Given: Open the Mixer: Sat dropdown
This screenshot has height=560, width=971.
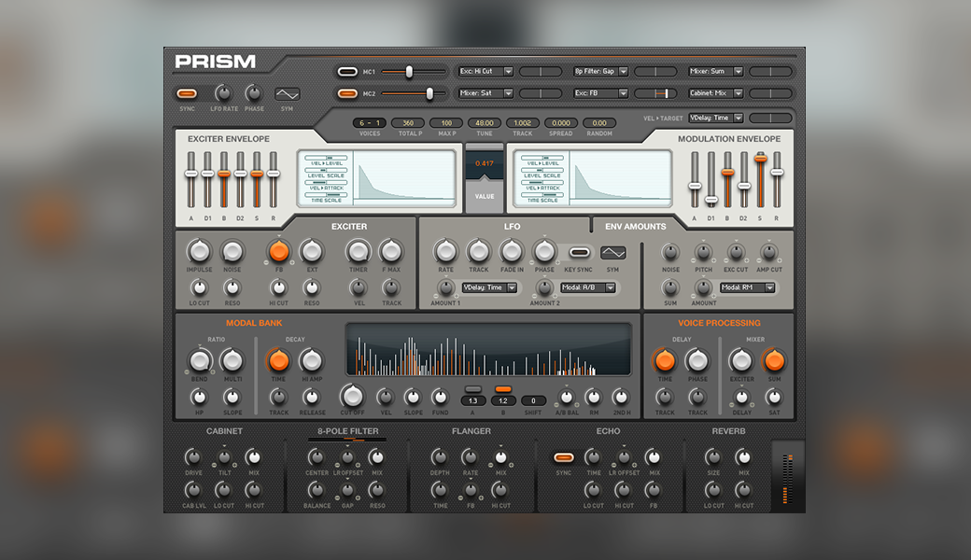Looking at the screenshot, I should [485, 93].
